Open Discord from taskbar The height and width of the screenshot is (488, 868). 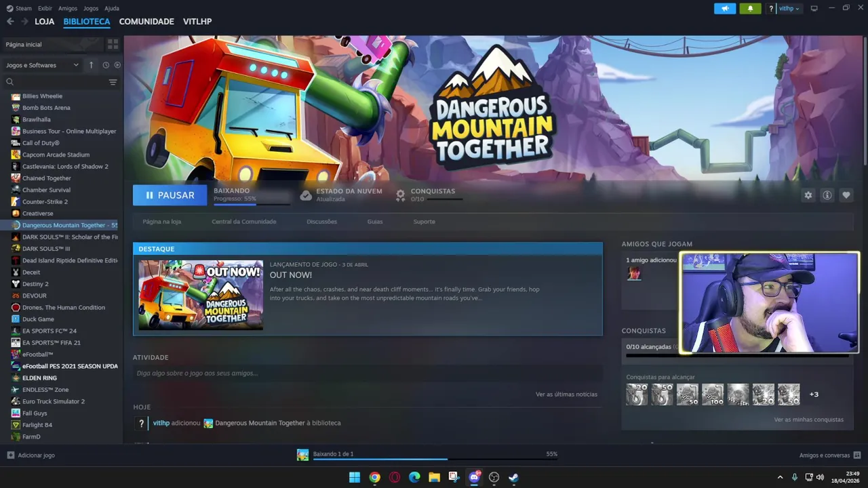(474, 477)
